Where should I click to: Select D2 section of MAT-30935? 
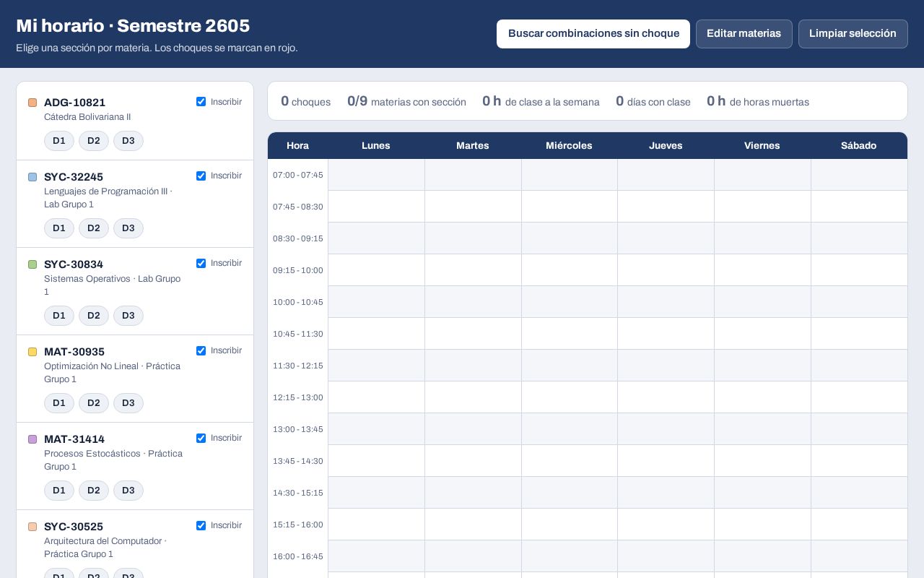pyautogui.click(x=94, y=403)
